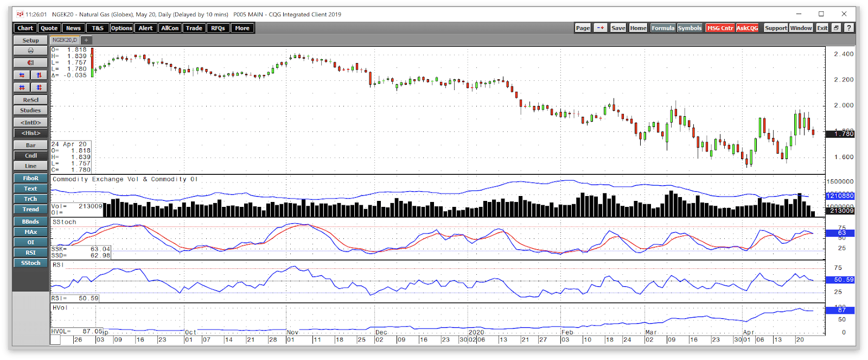Click the Home button
Image resolution: width=868 pixels, height=360 pixels.
[638, 28]
